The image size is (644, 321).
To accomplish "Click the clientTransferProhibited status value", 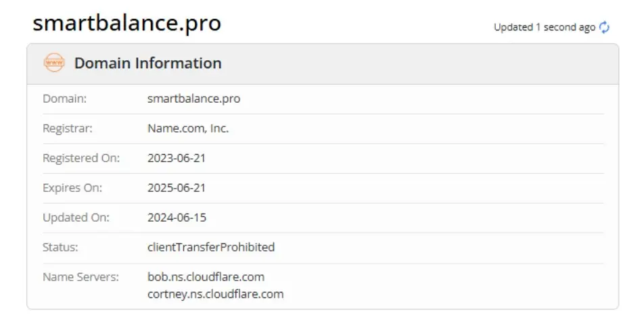I will pos(211,247).
